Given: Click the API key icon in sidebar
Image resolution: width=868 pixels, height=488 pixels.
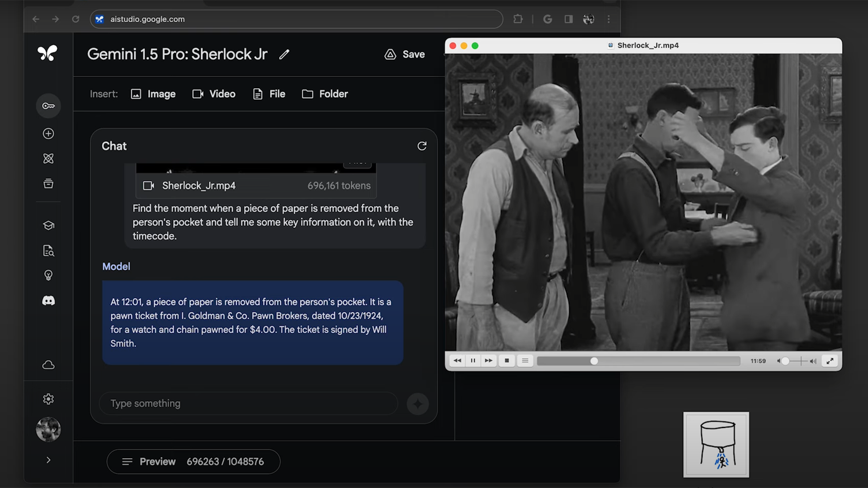Looking at the screenshot, I should (x=48, y=105).
